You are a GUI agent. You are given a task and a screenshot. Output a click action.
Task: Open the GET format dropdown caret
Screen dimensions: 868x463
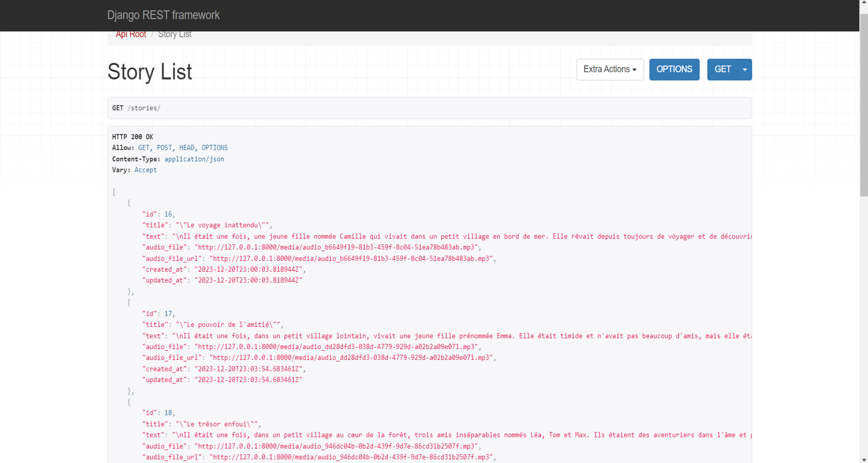pyautogui.click(x=745, y=69)
